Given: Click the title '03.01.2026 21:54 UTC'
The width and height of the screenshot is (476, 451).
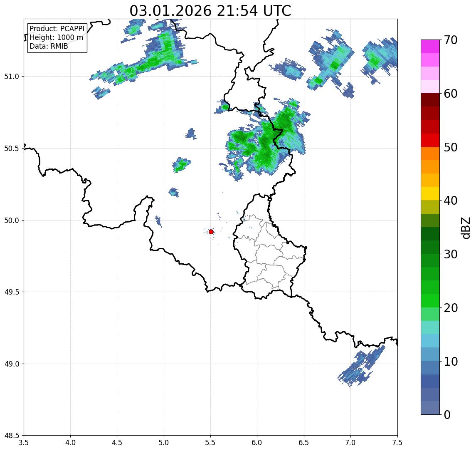Looking at the screenshot, I should [210, 11].
